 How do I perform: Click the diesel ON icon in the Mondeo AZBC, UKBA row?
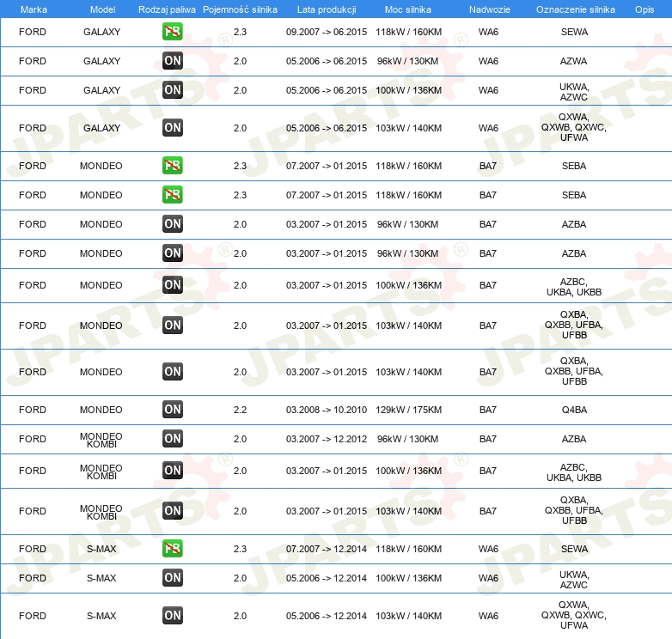click(172, 285)
